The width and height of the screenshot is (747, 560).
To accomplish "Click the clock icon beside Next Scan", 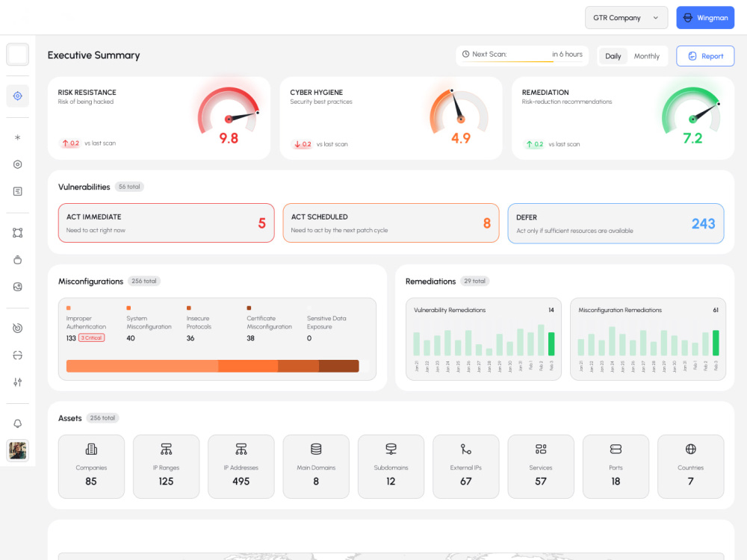I will tap(466, 55).
